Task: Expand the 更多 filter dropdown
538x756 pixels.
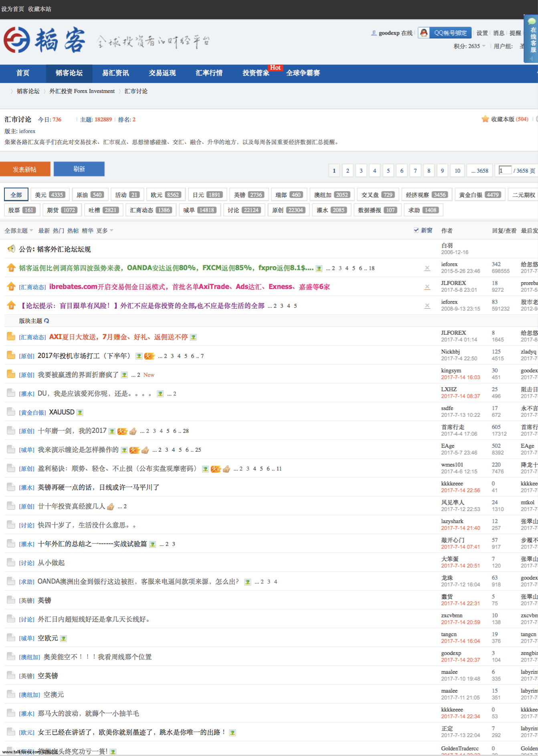Action: 105,230
